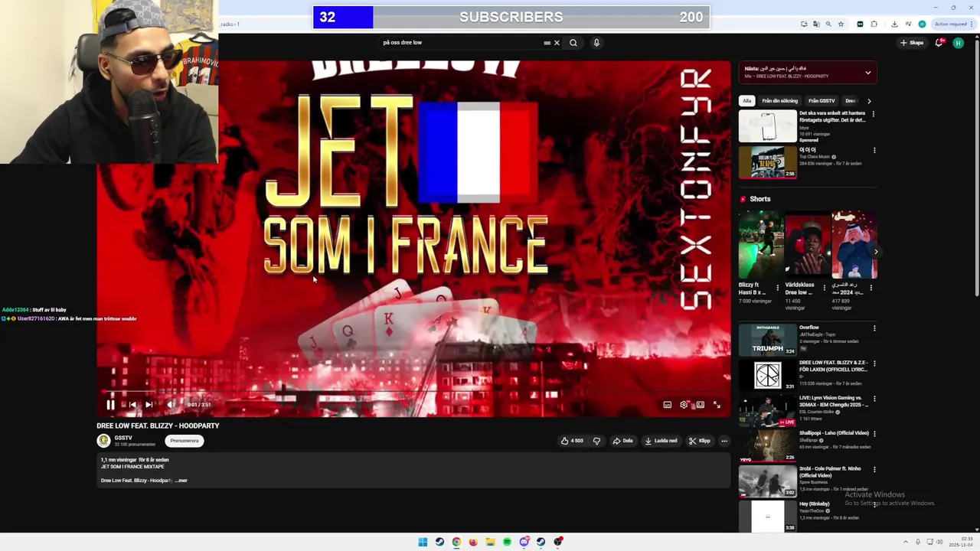This screenshot has height=551, width=980.
Task: Expand the Nästa mix playlist panel
Action: (867, 73)
